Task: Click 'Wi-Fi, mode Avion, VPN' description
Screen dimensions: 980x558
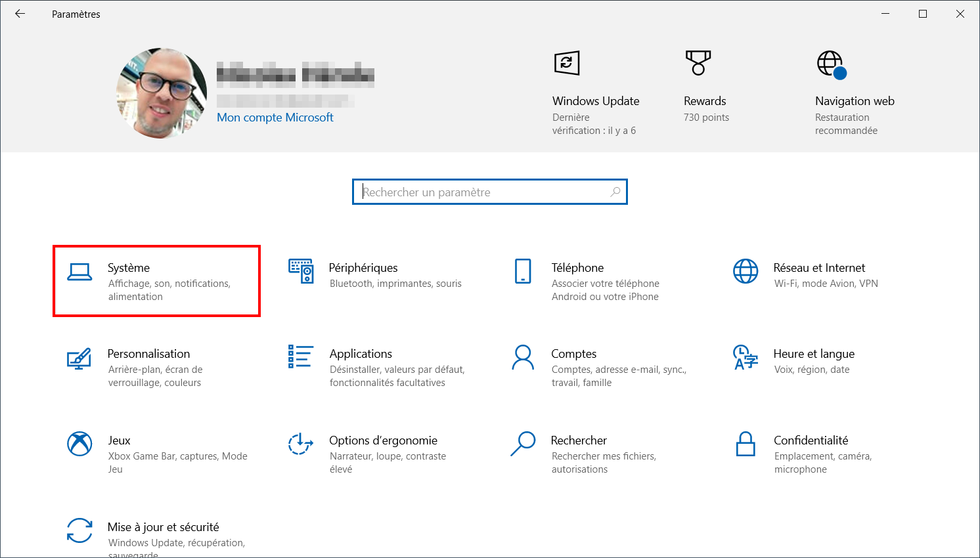Action: click(826, 284)
